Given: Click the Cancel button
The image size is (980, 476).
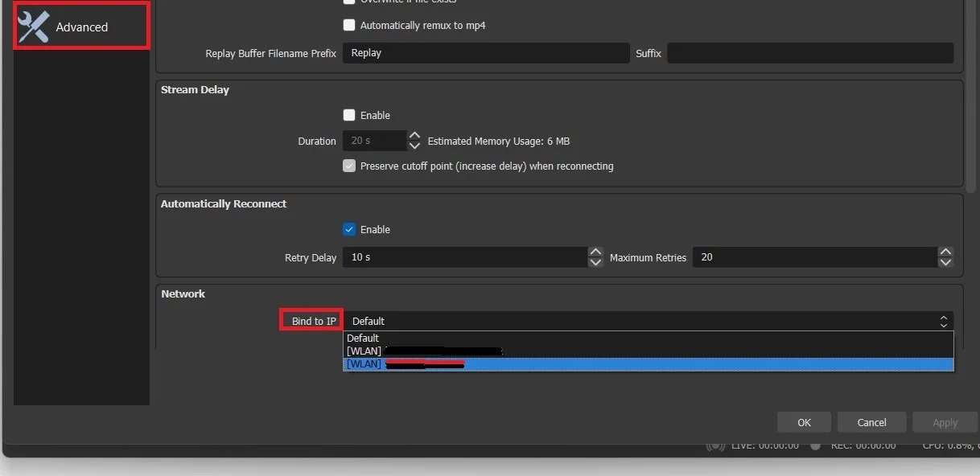Looking at the screenshot, I should (x=871, y=421).
